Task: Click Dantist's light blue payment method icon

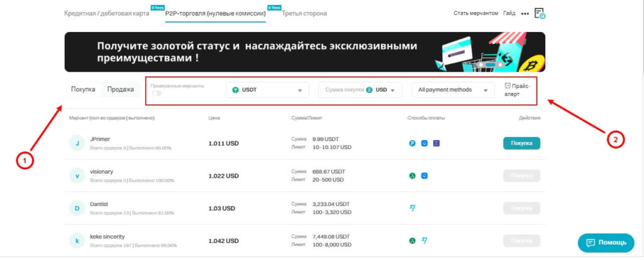Action: pyautogui.click(x=413, y=208)
